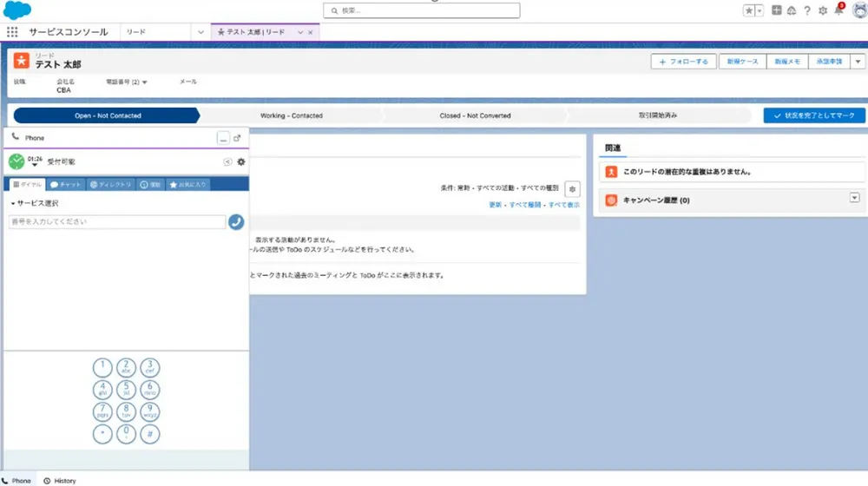868x486 pixels.
Task: Click the global create plus icon
Action: (777, 10)
